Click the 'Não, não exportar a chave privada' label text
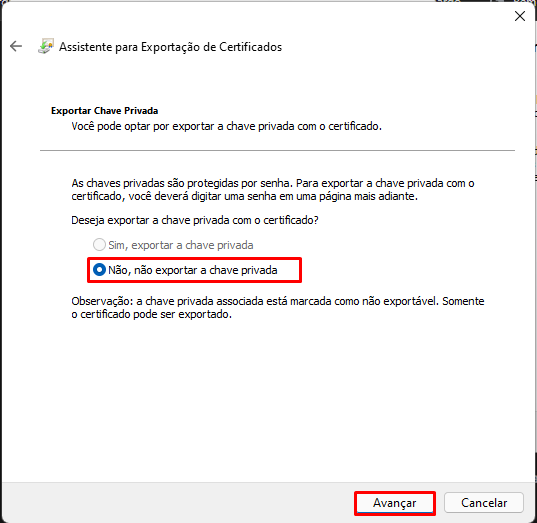 click(192, 270)
